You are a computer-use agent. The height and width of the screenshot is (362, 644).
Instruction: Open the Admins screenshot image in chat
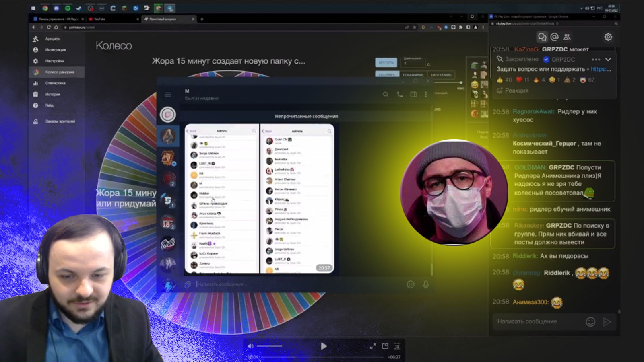click(x=260, y=199)
